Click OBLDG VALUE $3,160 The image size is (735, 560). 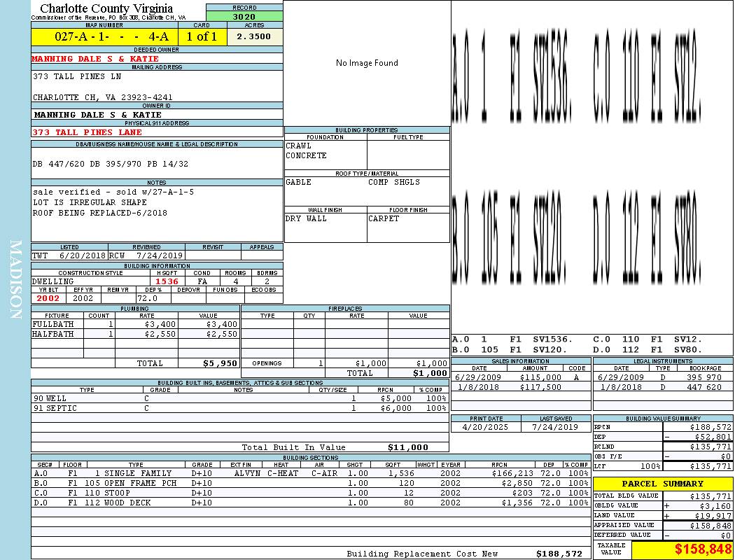click(715, 506)
